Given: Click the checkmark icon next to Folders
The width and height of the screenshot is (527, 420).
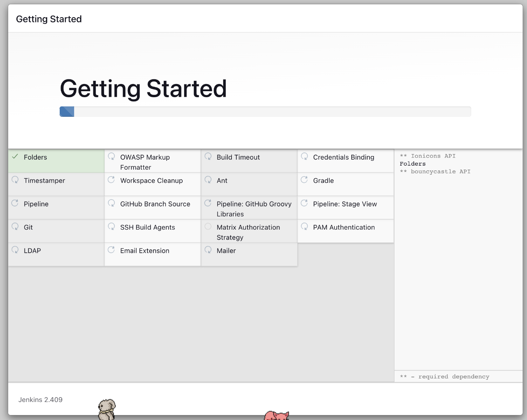Looking at the screenshot, I should pyautogui.click(x=15, y=157).
